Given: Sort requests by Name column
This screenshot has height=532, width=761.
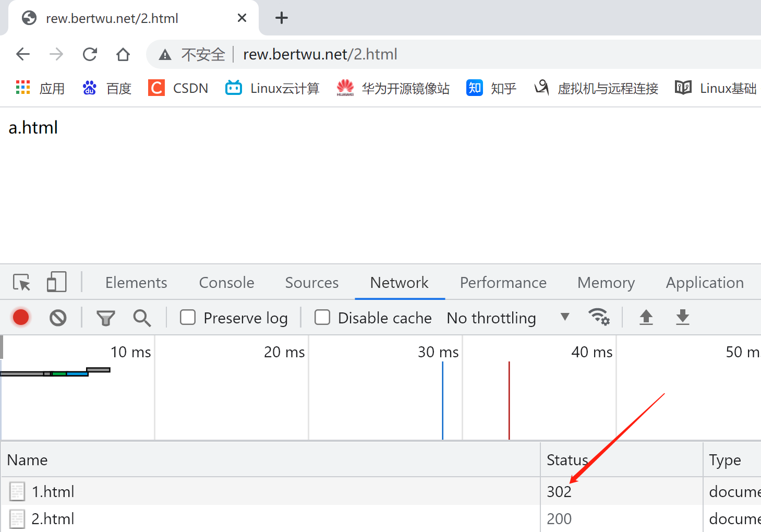Looking at the screenshot, I should [271, 460].
